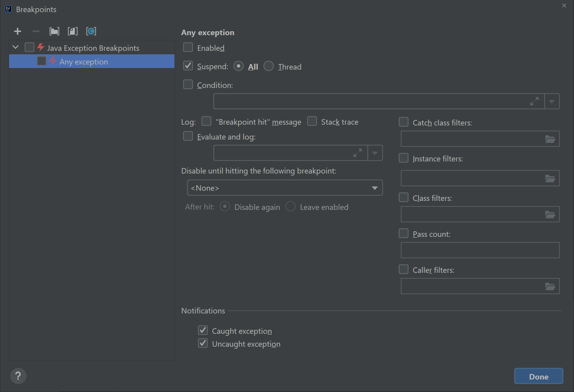Select the Thread suspend radio button
The image size is (574, 392).
pyautogui.click(x=269, y=66)
